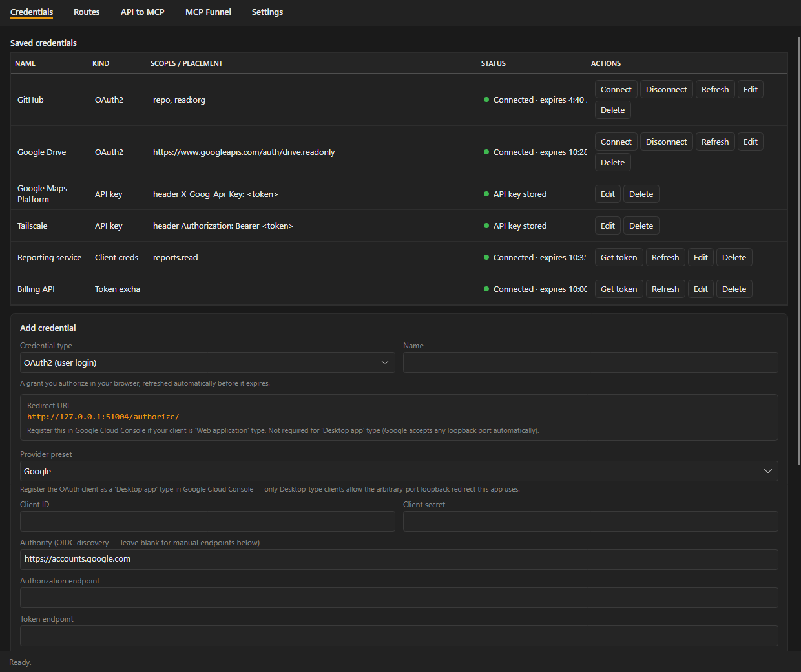This screenshot has height=672, width=801.
Task: Refresh the Billing API credential
Action: pyautogui.click(x=665, y=289)
